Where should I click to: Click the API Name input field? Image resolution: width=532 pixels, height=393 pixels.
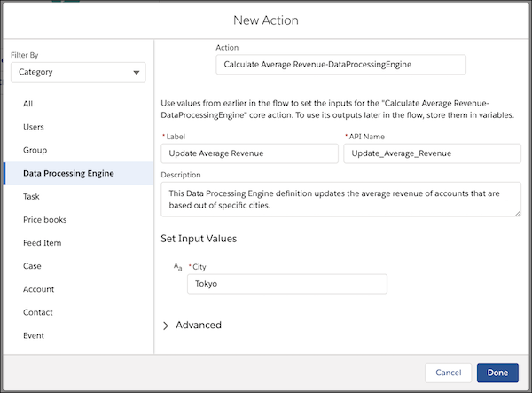(x=432, y=153)
